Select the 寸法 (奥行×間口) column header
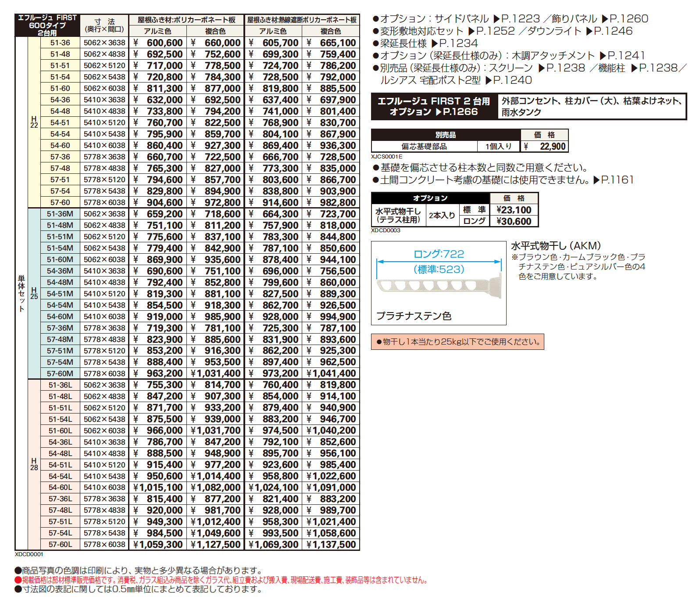 coord(104,25)
